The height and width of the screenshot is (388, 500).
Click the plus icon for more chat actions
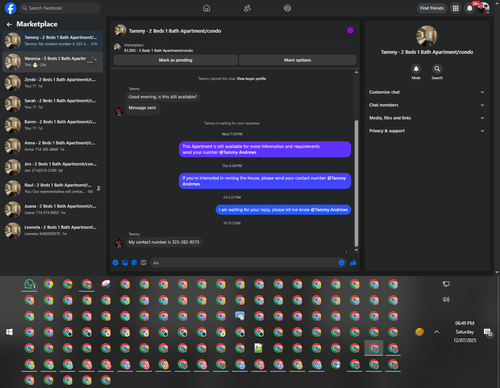tap(115, 263)
